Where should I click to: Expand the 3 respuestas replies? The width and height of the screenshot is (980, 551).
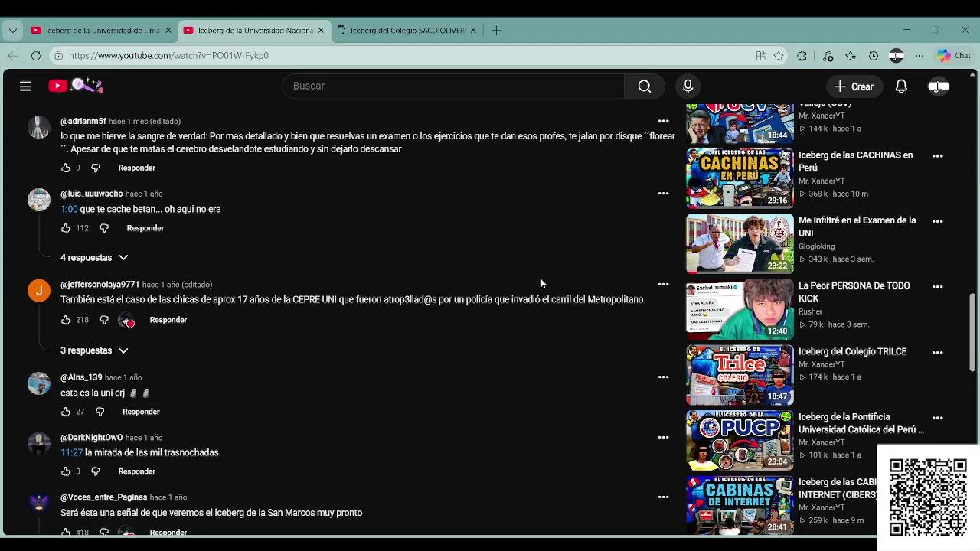pos(94,350)
